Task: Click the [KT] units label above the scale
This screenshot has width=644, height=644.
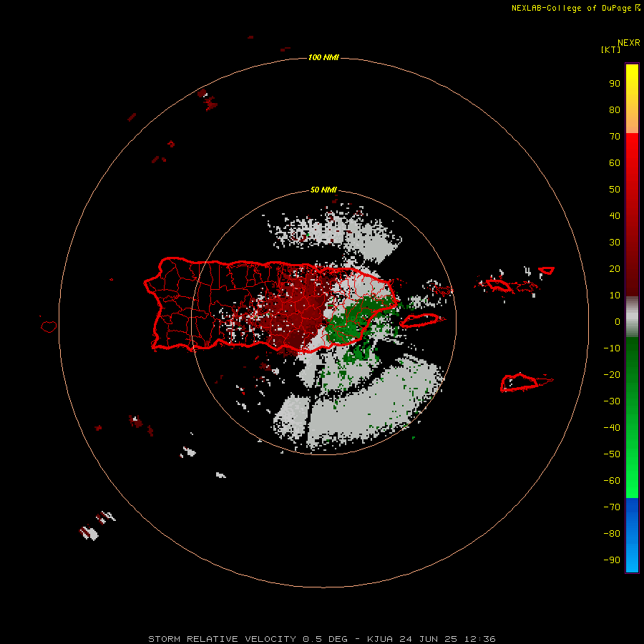Action: [610, 49]
